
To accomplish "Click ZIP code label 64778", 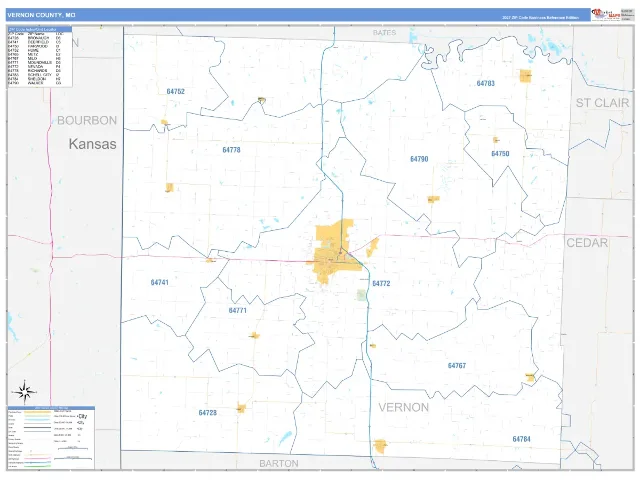I will 231,150.
